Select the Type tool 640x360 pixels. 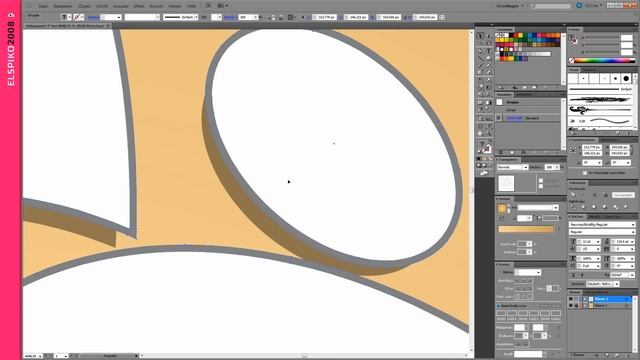tap(488, 51)
